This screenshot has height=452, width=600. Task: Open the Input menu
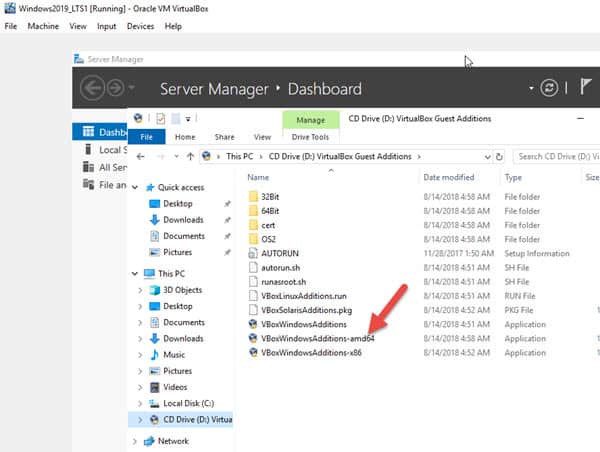click(106, 26)
